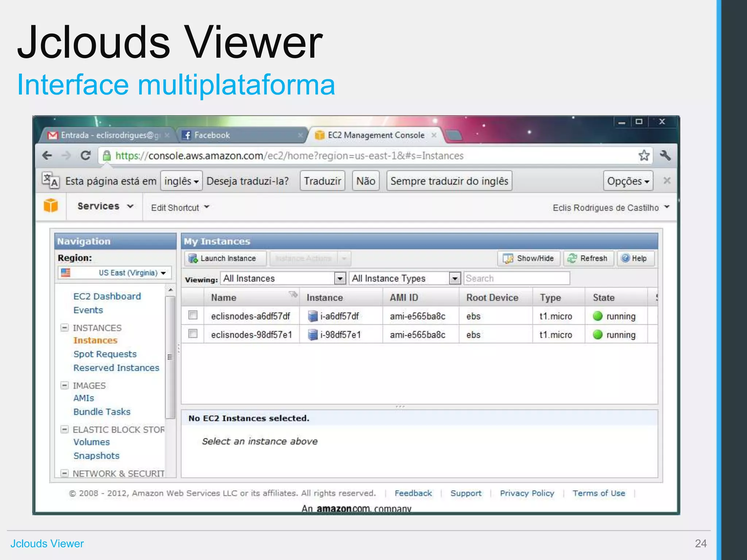Viewport: 747px width, 560px height.
Task: Open the Support footer link
Action: click(466, 493)
